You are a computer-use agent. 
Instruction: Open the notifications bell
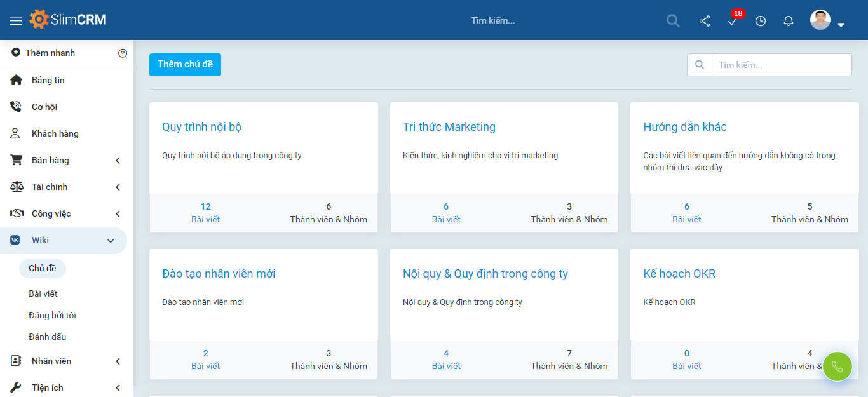pos(789,21)
